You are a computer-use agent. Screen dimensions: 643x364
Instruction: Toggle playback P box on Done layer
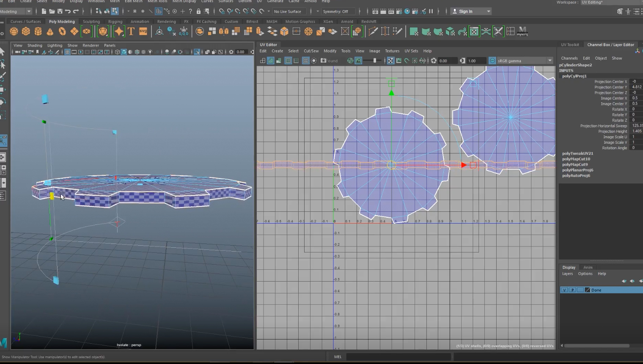click(x=572, y=290)
